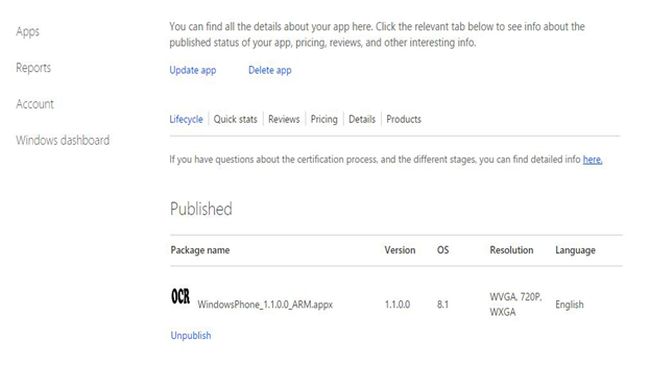Open the Reviews tab
Viewport: 650px width, 388px height.
pyautogui.click(x=284, y=119)
